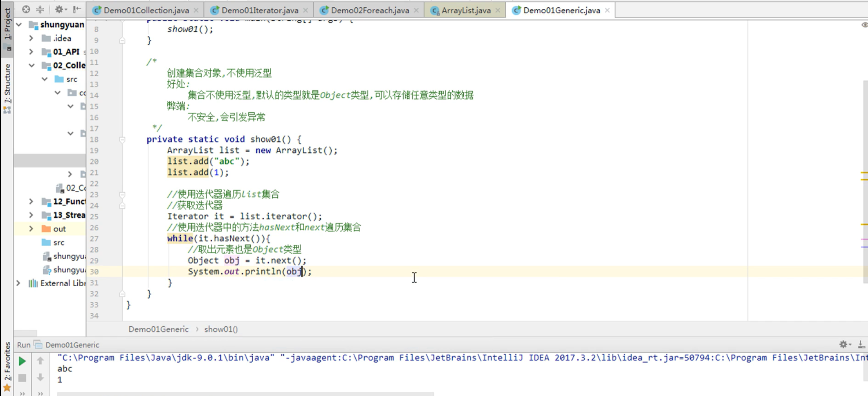Close the Demo01Iterator.java tab

tap(305, 10)
